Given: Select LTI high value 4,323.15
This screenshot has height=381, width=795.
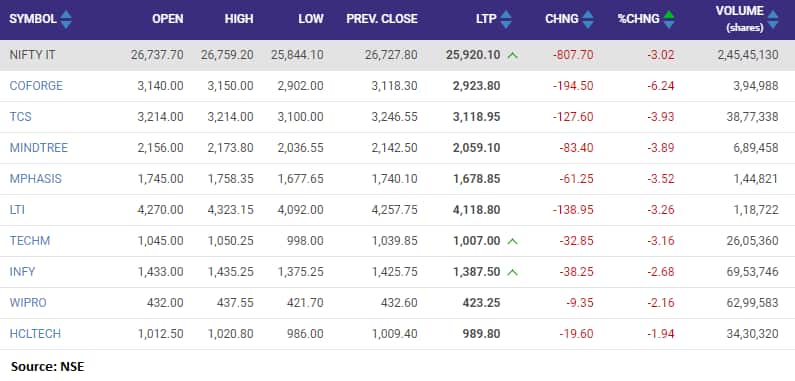Looking at the screenshot, I should tap(230, 210).
